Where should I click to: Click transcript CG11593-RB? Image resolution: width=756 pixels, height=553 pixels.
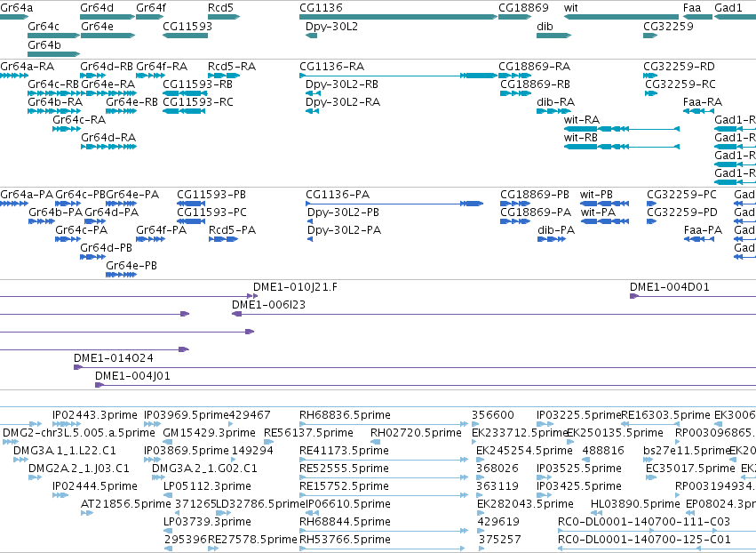(x=198, y=84)
